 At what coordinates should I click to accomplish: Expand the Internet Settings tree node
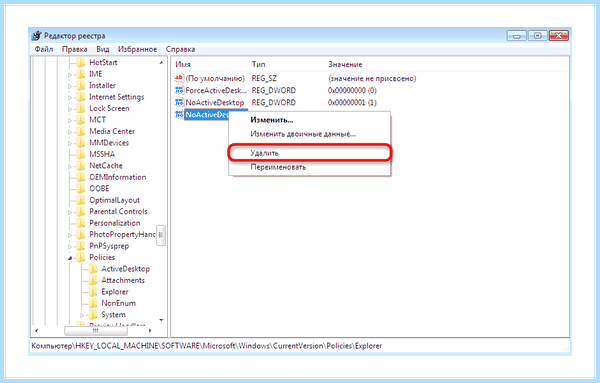[70, 98]
